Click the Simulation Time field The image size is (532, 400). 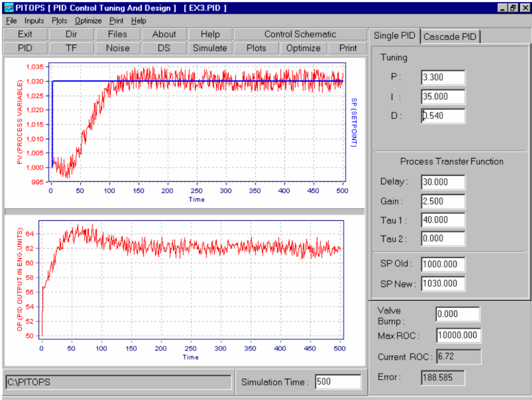338,382
